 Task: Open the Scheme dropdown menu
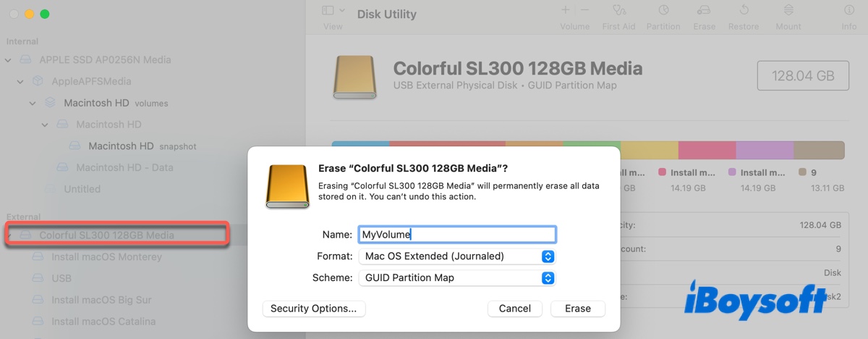548,277
